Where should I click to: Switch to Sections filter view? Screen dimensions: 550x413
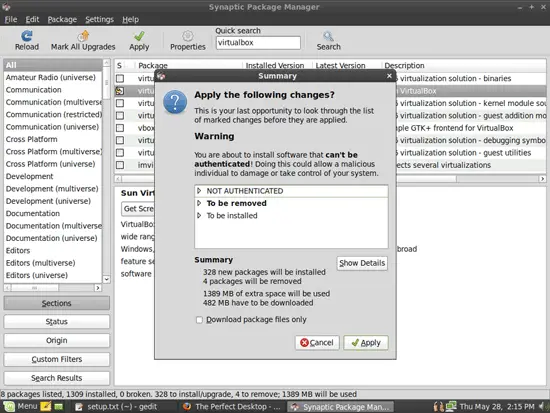coord(56,303)
